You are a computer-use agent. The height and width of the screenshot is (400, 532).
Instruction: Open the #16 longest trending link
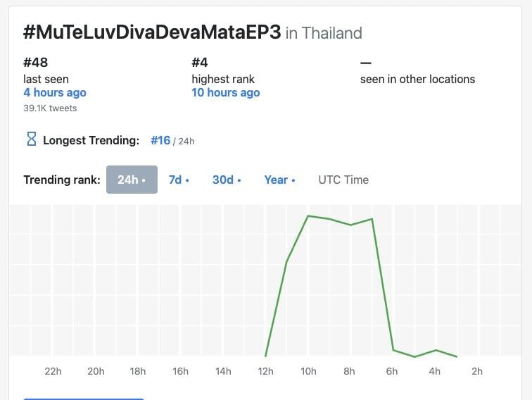(160, 140)
